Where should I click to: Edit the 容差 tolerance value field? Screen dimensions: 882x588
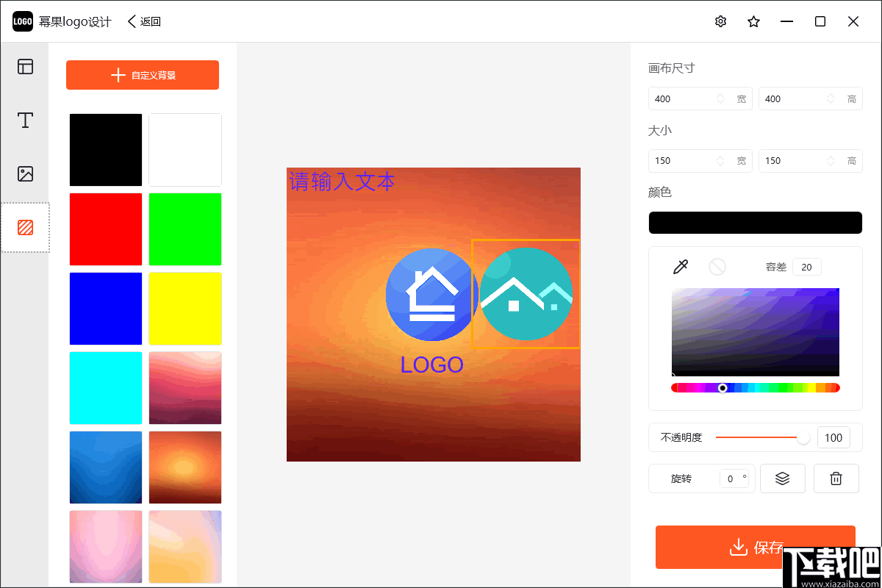coord(806,266)
